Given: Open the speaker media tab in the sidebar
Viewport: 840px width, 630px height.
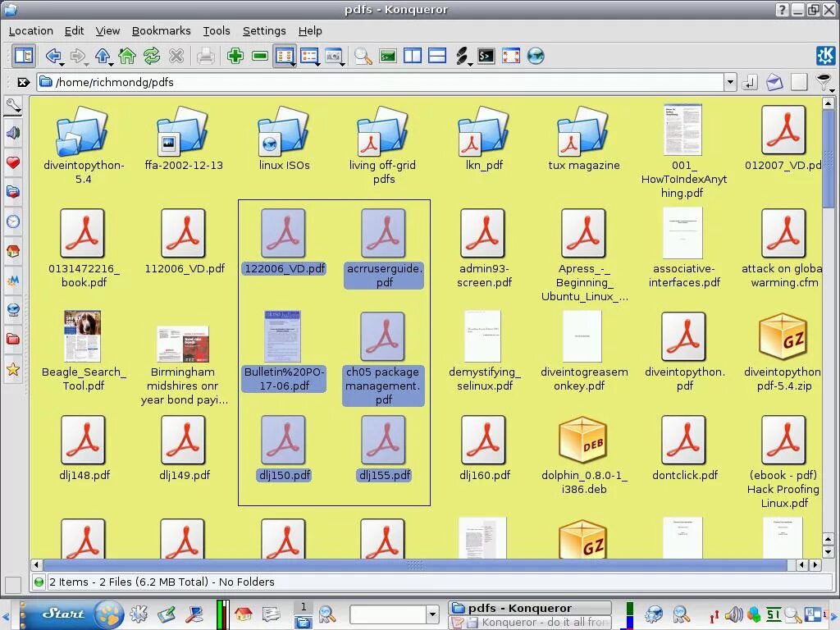Looking at the screenshot, I should coord(13,132).
